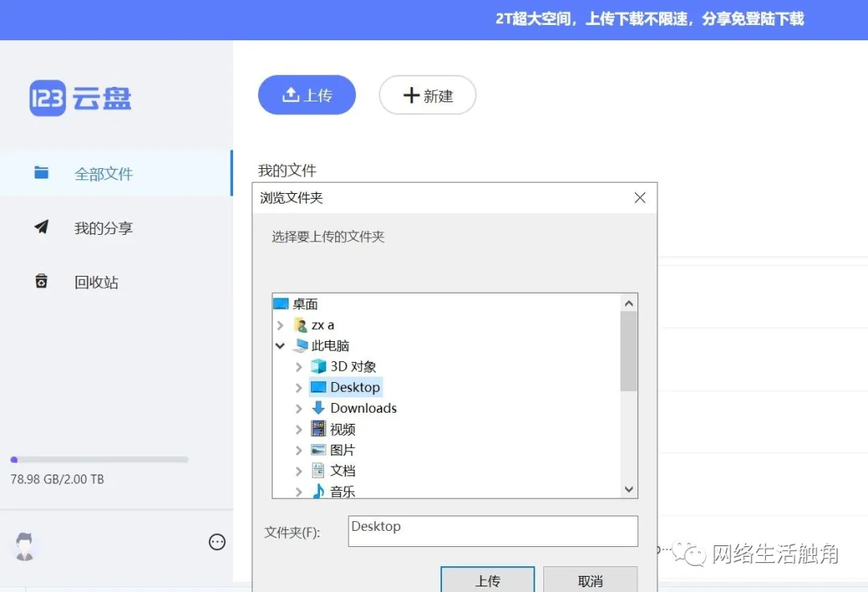The image size is (868, 592).
Task: Open the ellipsis options icon near the avatar
Action: [x=216, y=542]
